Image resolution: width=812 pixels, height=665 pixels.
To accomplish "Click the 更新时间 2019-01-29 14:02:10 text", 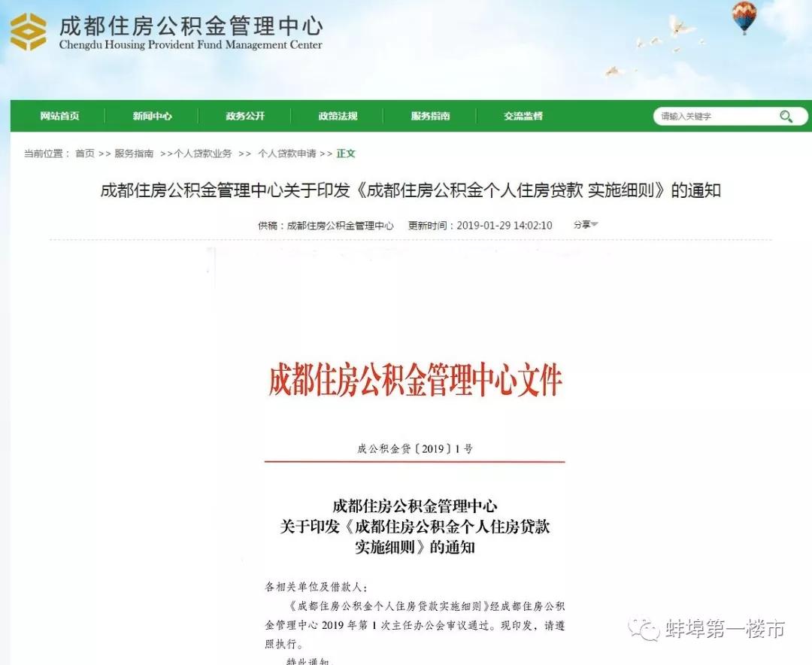I will [x=480, y=225].
